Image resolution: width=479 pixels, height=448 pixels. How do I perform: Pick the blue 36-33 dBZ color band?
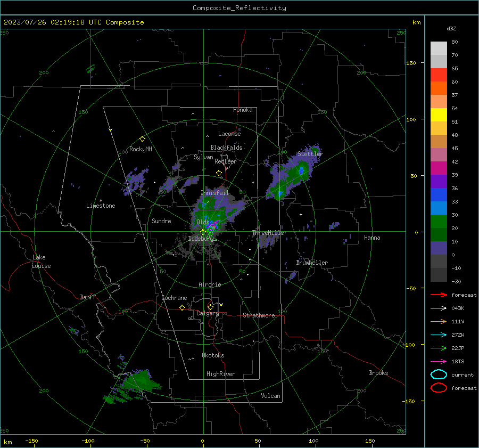coord(439,194)
